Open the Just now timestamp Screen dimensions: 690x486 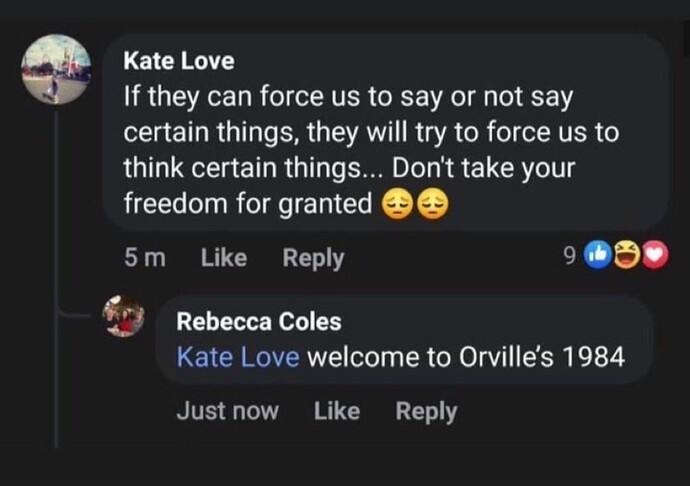click(228, 411)
